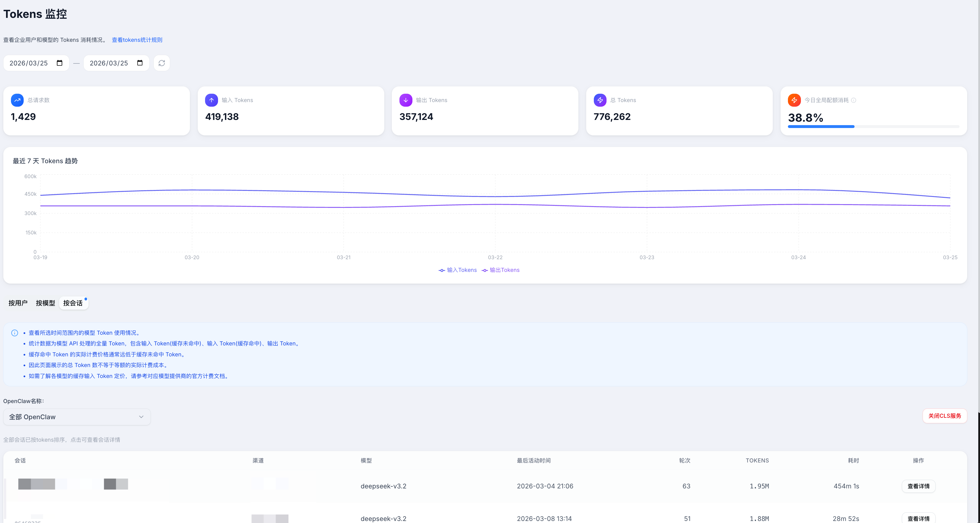This screenshot has width=980, height=523.
Task: Click the output Tokens down-arrow icon
Action: 405,100
